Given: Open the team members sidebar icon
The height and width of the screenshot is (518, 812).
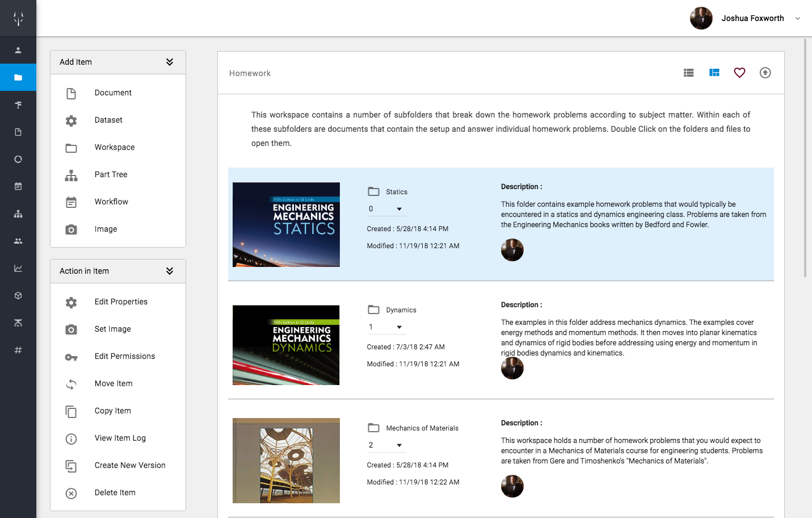Looking at the screenshot, I should [x=18, y=241].
